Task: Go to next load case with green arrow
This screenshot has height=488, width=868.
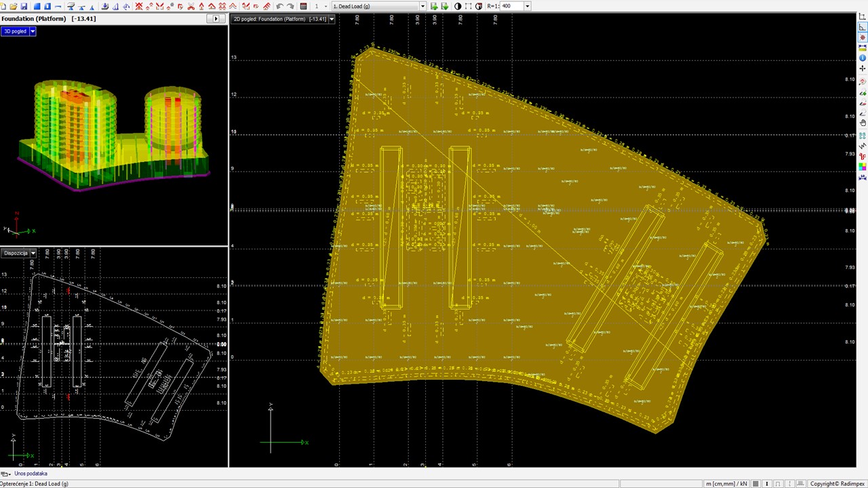Action: tap(444, 6)
